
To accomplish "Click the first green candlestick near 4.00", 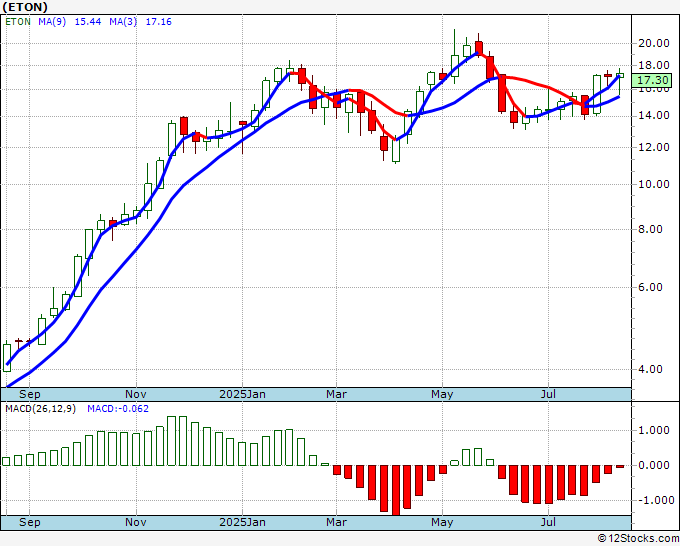I will pos(7,357).
